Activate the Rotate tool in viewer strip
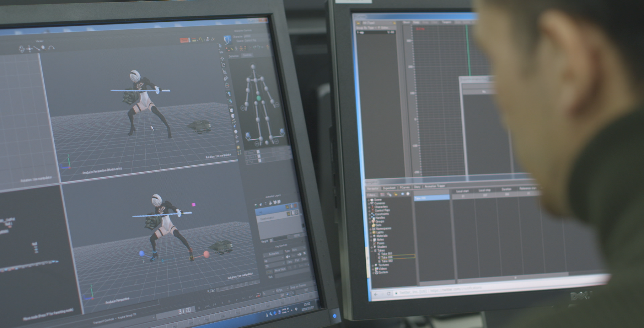Viewport: 644px width, 328px height. pyautogui.click(x=224, y=65)
